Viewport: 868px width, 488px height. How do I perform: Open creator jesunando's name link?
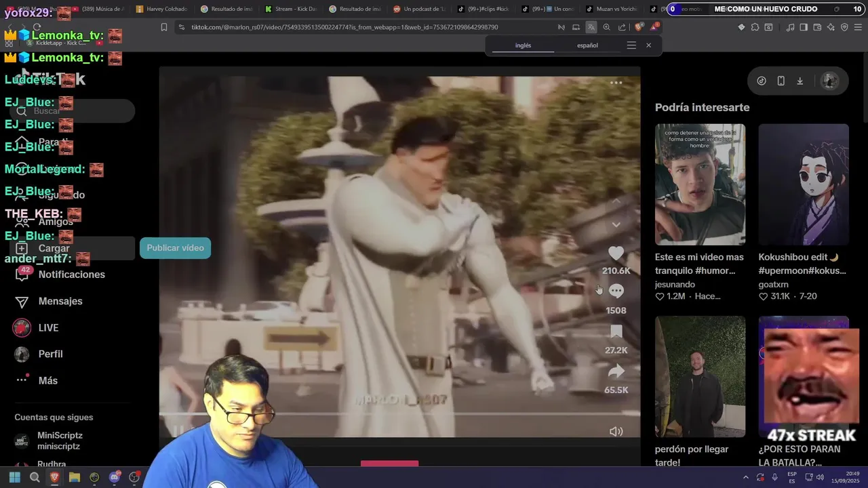675,285
